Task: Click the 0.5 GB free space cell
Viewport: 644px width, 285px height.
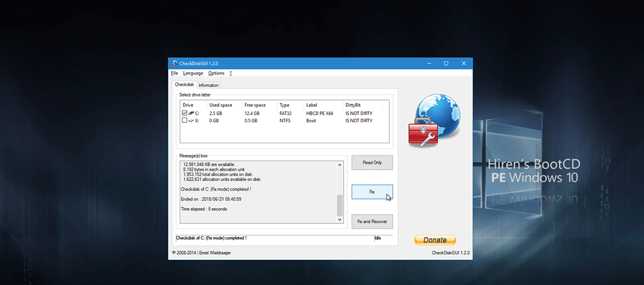Action: (251, 121)
